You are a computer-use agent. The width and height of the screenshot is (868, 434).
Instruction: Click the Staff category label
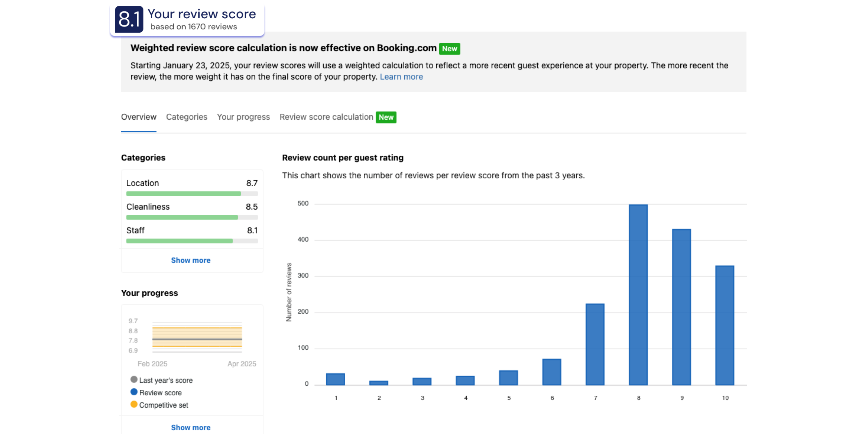[135, 230]
